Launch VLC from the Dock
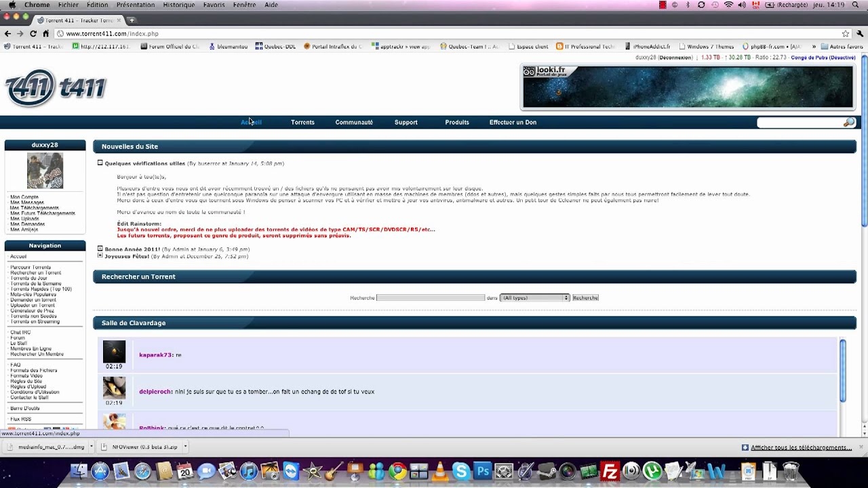The image size is (868, 488). [x=439, y=471]
